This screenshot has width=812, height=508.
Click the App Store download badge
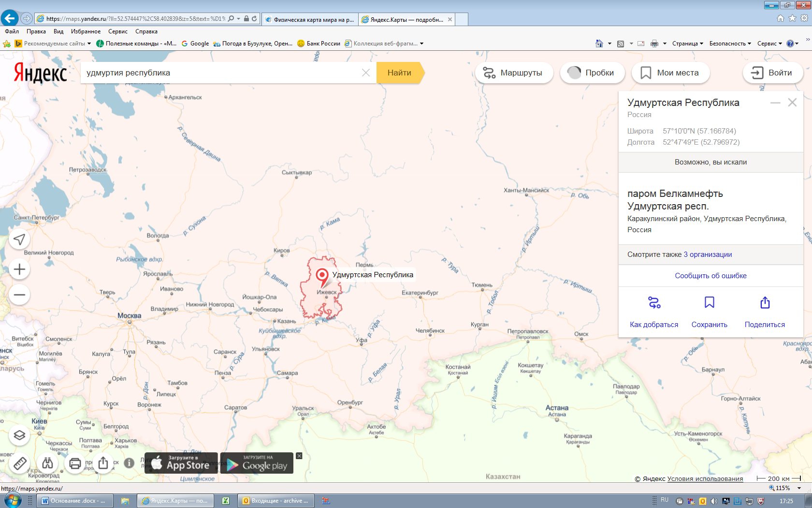pos(181,463)
